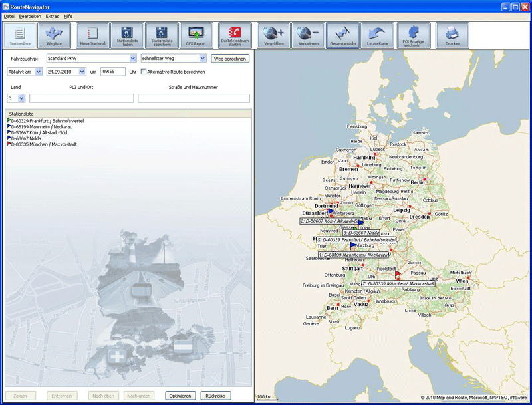Open the Datei menu

point(9,16)
